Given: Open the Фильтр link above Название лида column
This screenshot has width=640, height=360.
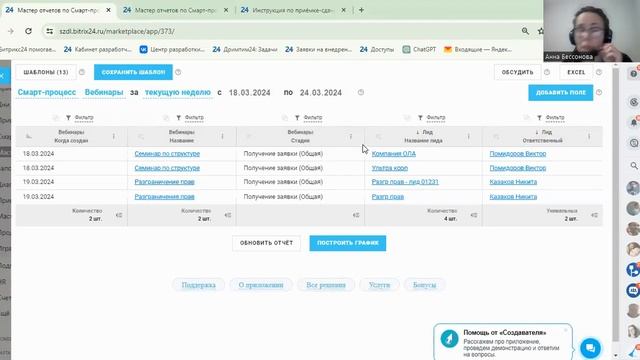Looking at the screenshot, I should (x=436, y=118).
